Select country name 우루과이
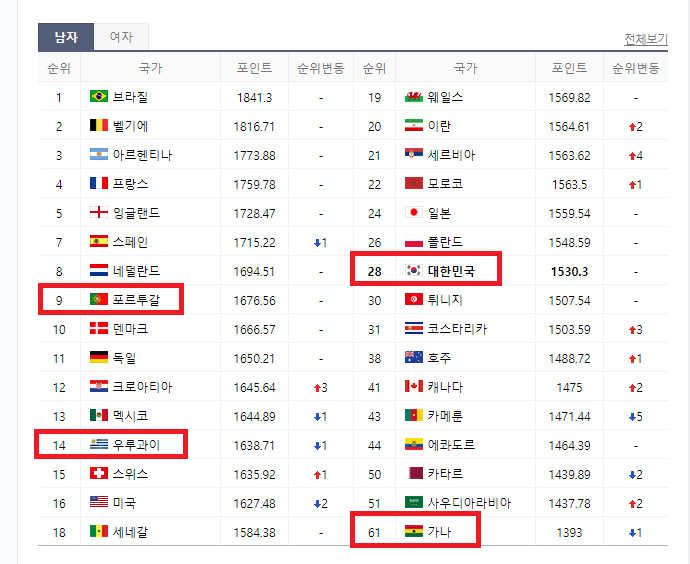690x564 pixels. pos(136,445)
